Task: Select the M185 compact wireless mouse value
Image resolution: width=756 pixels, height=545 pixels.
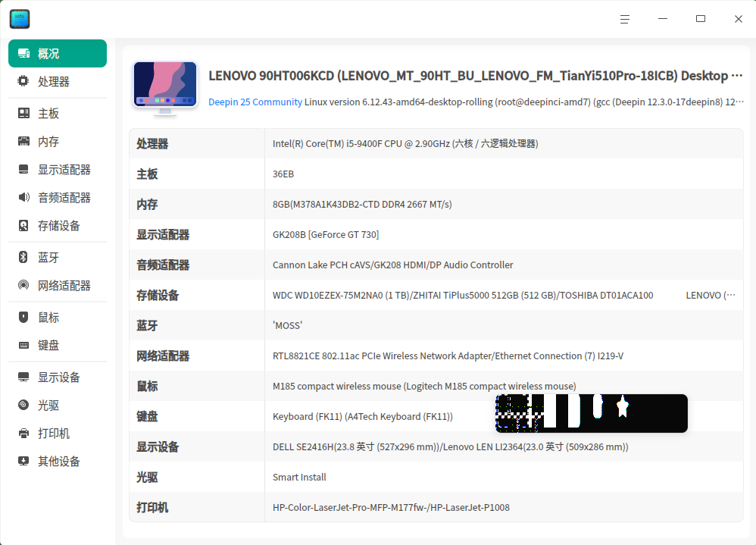Action: [424, 387]
